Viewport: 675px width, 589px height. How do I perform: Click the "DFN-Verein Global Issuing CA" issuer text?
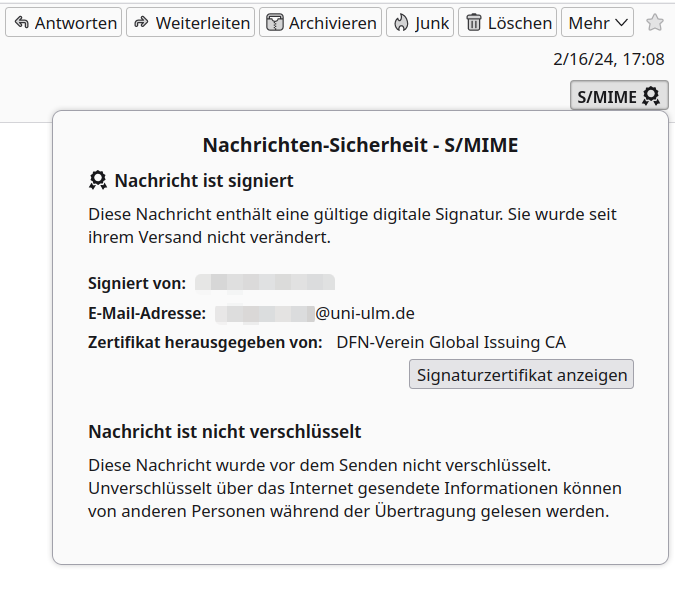click(451, 342)
